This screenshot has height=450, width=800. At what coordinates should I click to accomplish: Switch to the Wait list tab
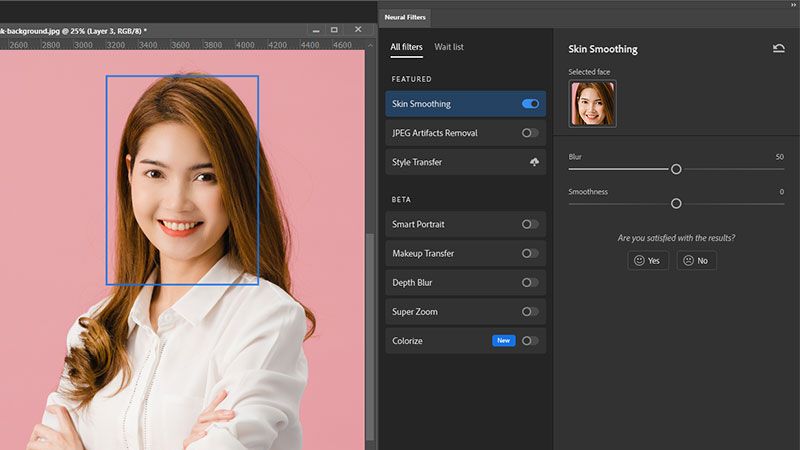pyautogui.click(x=449, y=47)
